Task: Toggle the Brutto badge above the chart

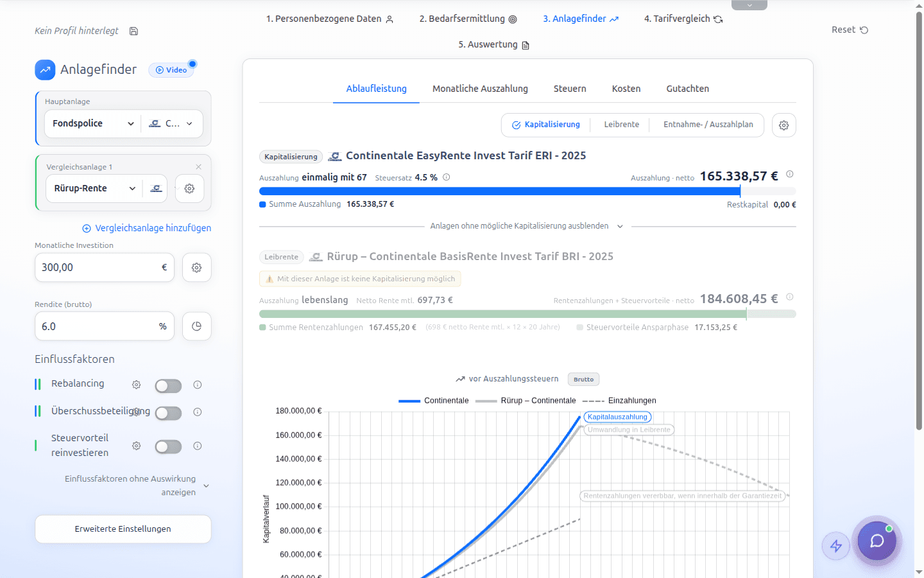Action: (583, 380)
